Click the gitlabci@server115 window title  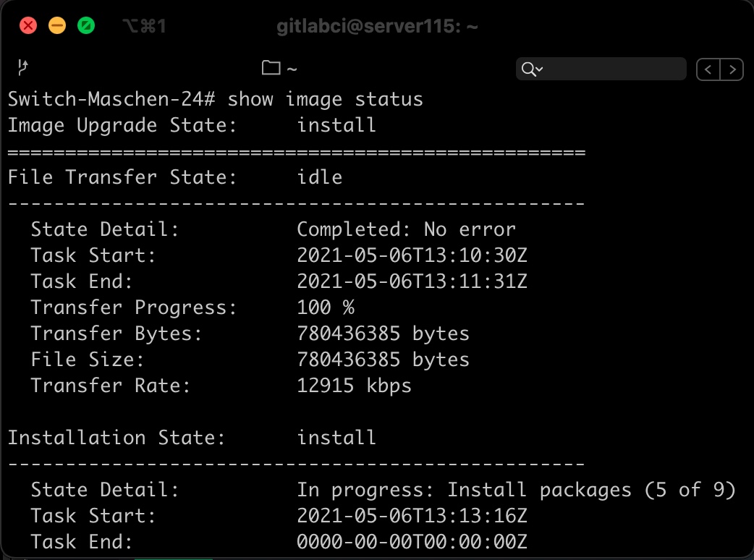pyautogui.click(x=377, y=27)
